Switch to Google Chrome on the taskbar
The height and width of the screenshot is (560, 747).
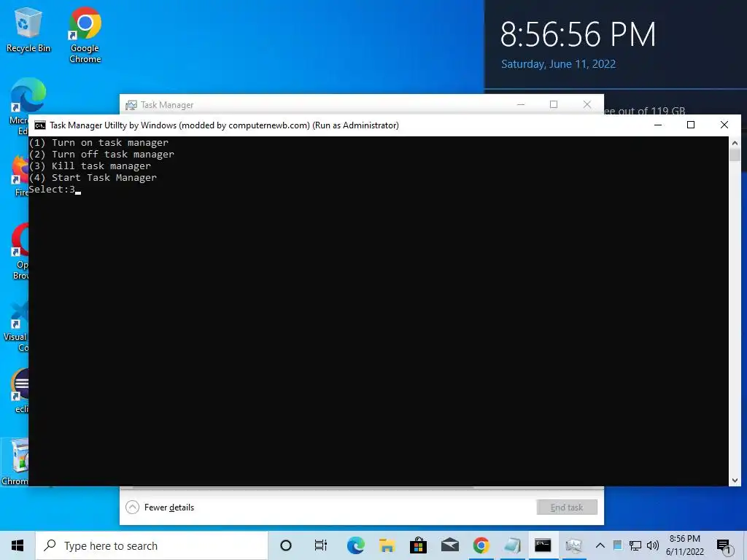[481, 545]
